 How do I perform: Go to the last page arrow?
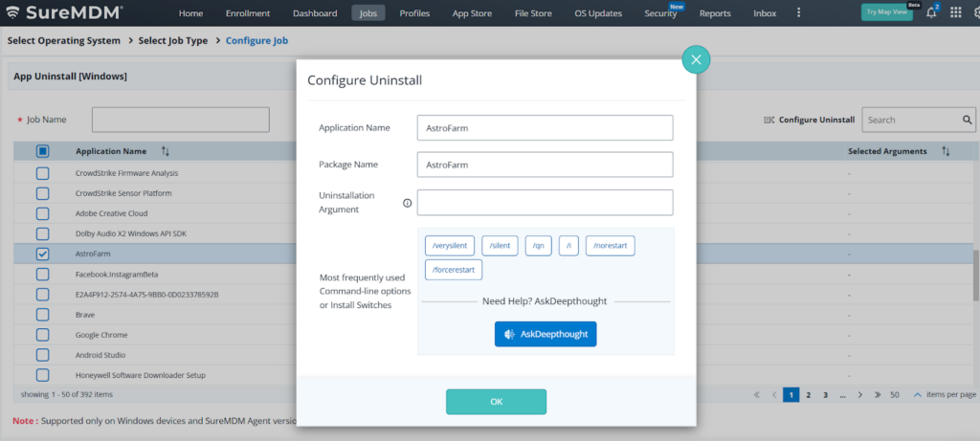click(876, 394)
